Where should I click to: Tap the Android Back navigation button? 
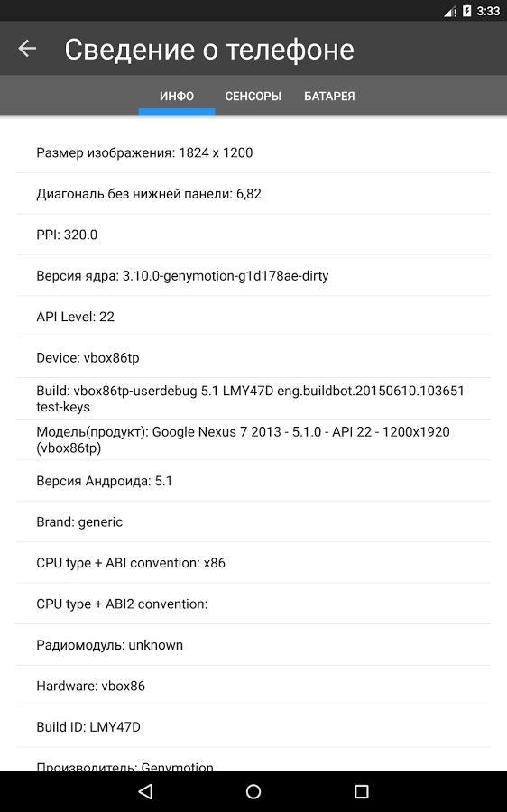[145, 791]
